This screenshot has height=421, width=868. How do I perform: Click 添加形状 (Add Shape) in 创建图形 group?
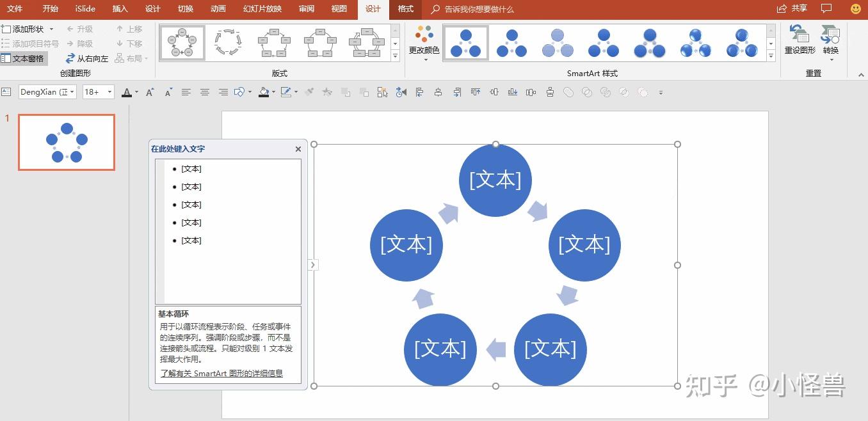pos(27,28)
